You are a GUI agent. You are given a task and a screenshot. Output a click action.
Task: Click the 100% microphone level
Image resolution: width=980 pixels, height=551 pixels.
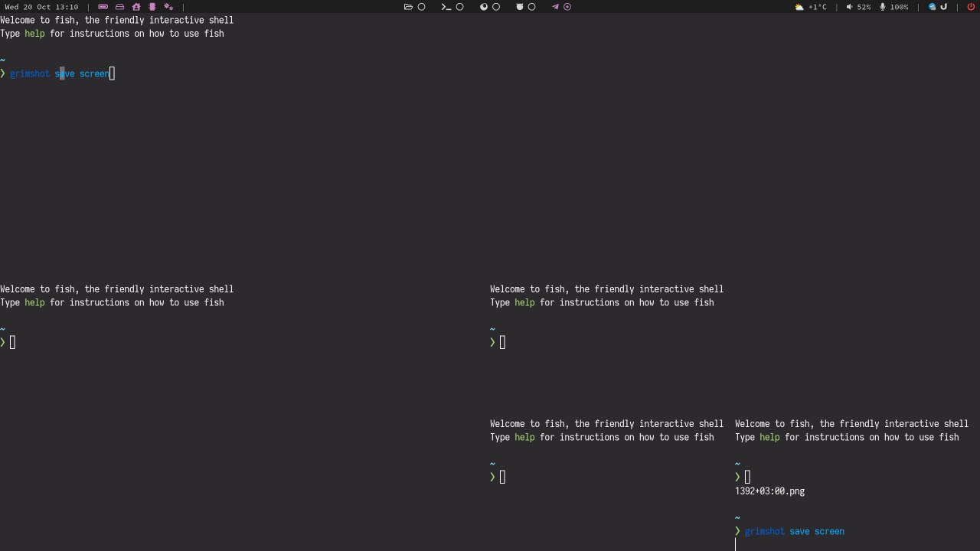point(899,7)
